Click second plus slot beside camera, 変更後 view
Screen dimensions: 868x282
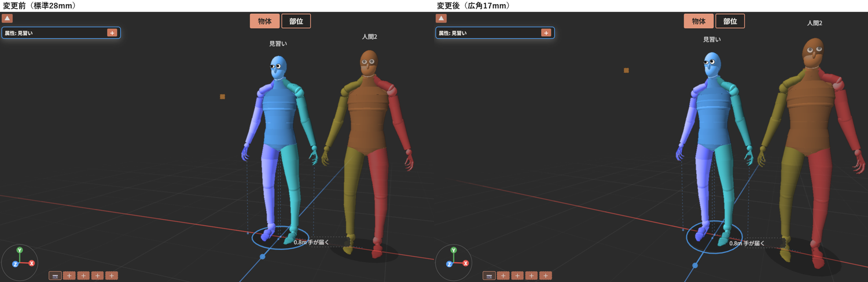[517, 276]
